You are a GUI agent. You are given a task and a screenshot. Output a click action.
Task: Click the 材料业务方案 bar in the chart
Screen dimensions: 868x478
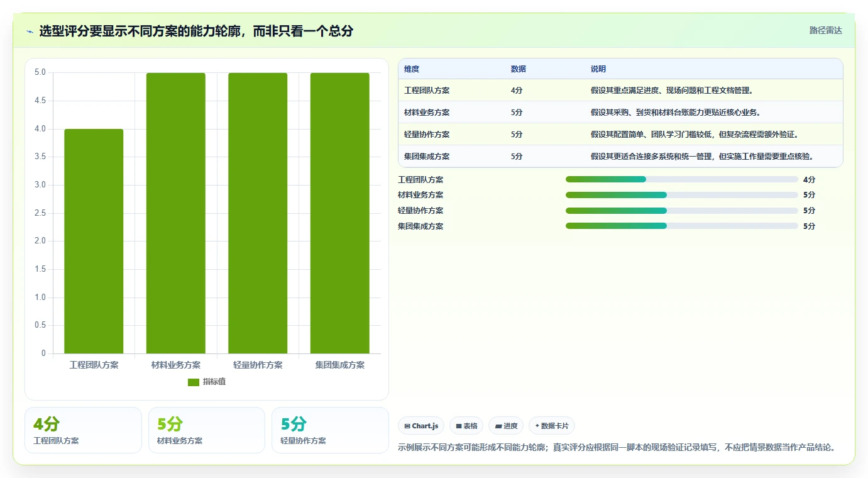pyautogui.click(x=176, y=213)
